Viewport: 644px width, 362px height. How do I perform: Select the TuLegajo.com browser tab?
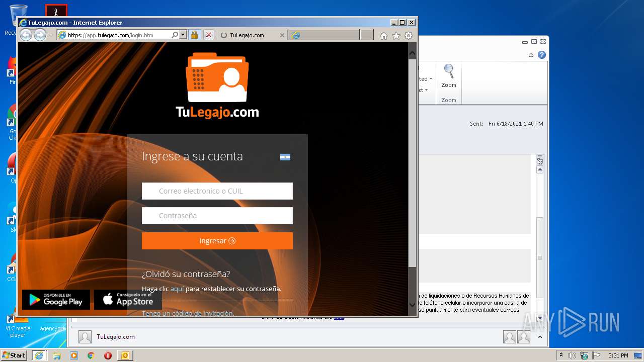pyautogui.click(x=253, y=35)
